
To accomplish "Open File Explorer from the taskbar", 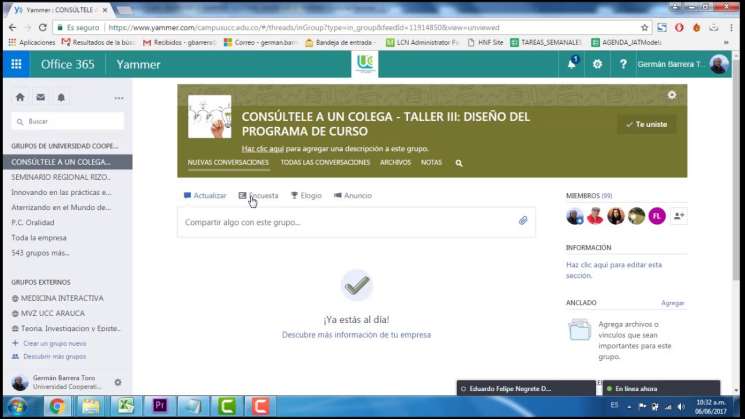I will click(91, 406).
